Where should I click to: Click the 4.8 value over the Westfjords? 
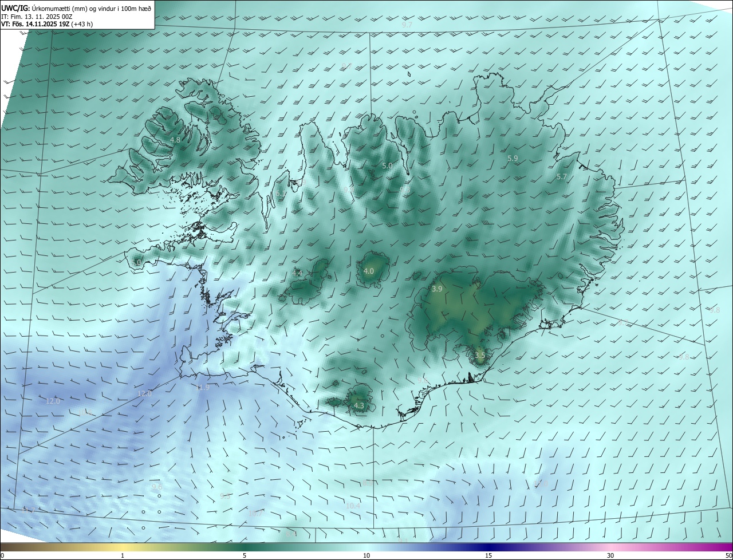(x=175, y=140)
